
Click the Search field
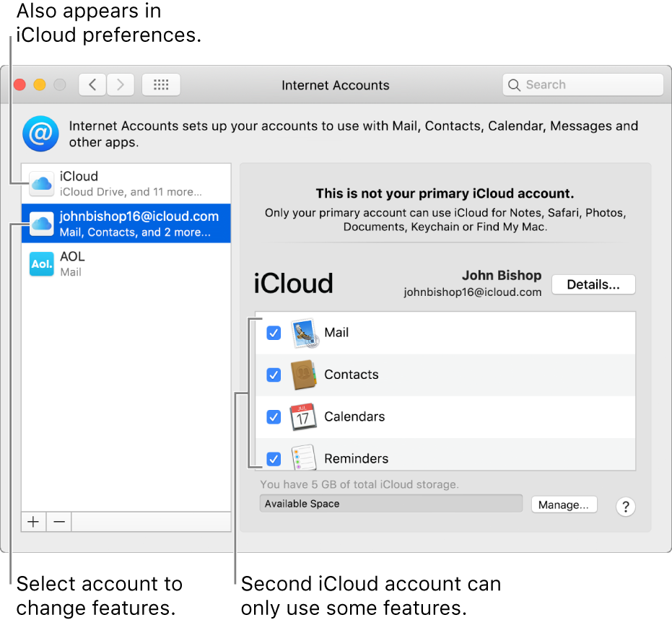pos(582,84)
